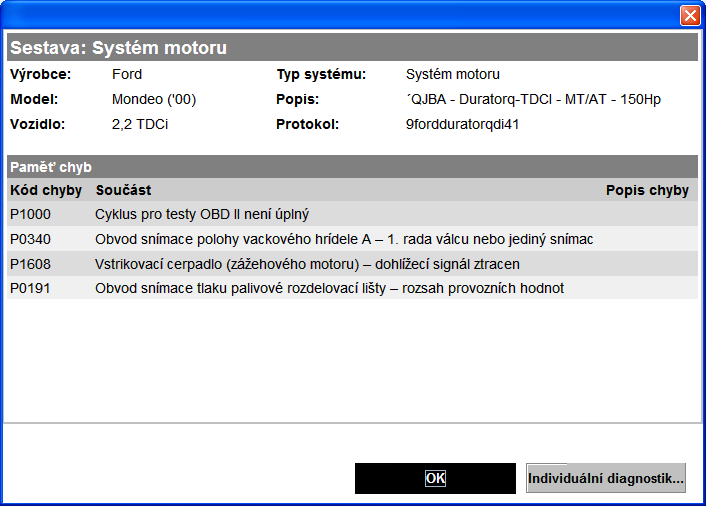Click 'Cyklus pro testy OBD II není úplný'

tap(202, 214)
